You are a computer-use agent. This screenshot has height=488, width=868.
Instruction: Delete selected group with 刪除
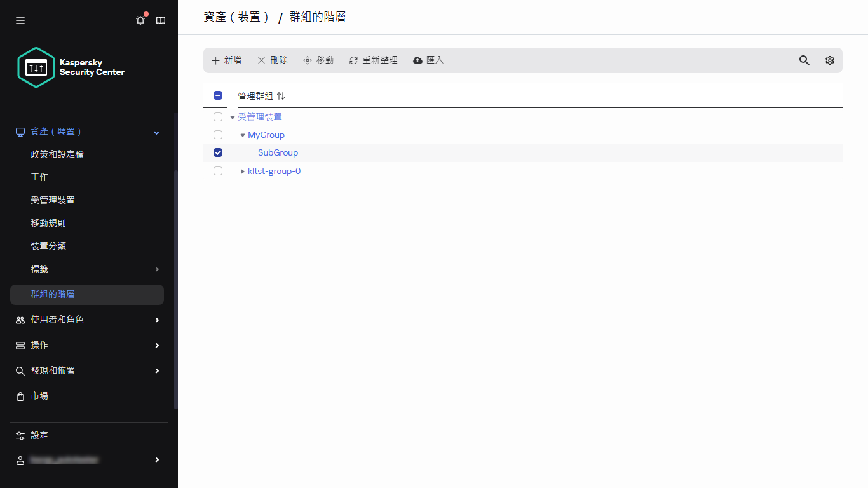coord(272,60)
